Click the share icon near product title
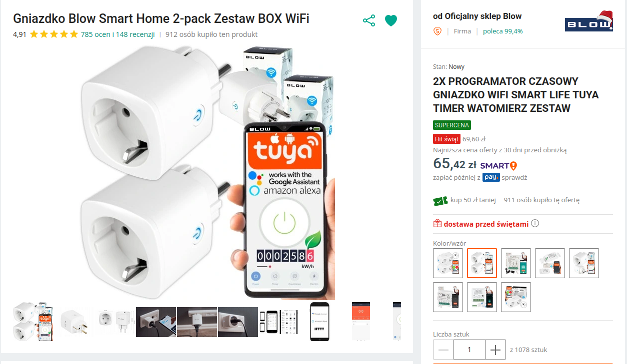This screenshot has height=364, width=627. pyautogui.click(x=369, y=20)
